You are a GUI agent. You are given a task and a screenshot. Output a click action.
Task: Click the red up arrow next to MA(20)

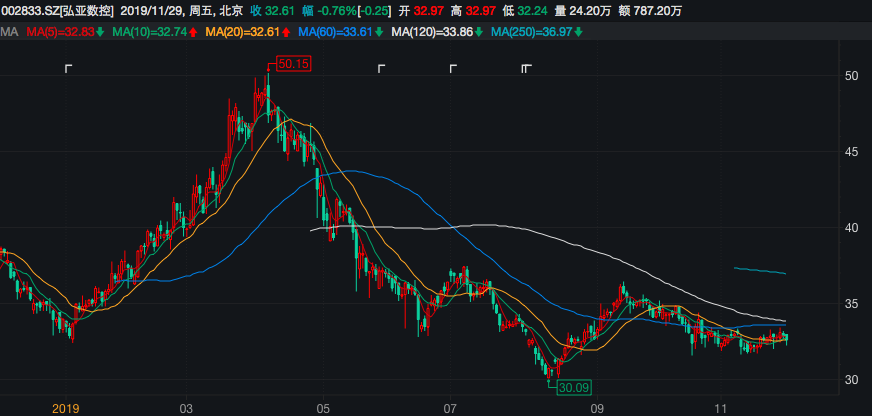tap(286, 32)
